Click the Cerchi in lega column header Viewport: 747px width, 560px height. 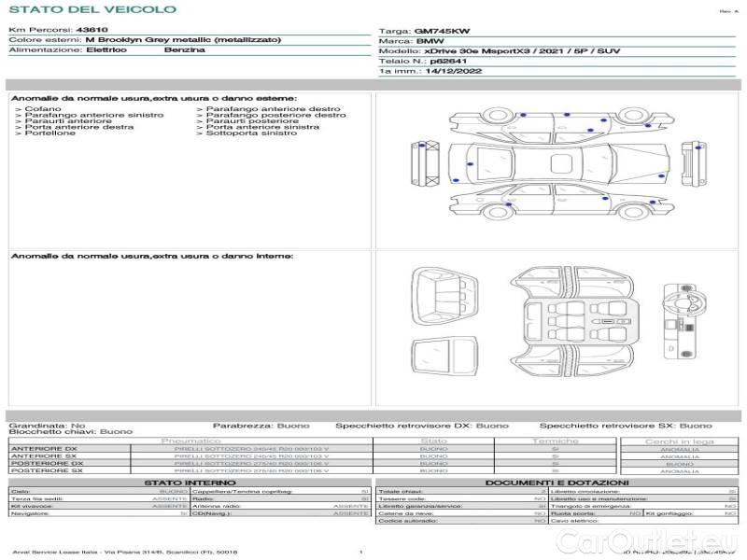pos(679,441)
